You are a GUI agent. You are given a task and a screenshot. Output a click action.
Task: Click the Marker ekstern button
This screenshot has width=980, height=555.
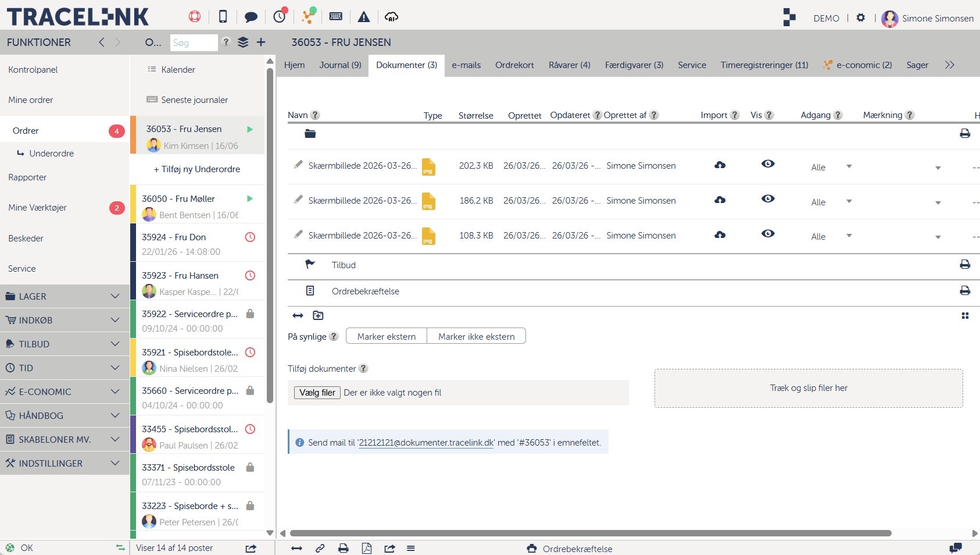[387, 336]
